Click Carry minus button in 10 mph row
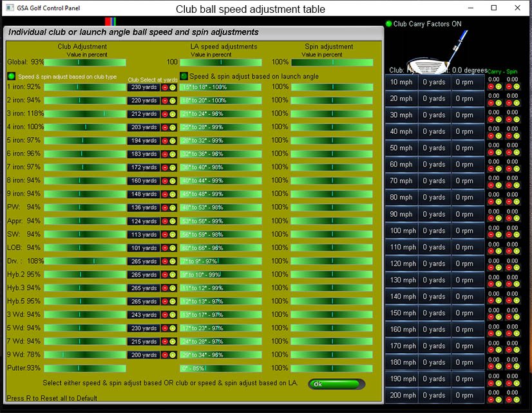532x413 pixels. coord(491,87)
